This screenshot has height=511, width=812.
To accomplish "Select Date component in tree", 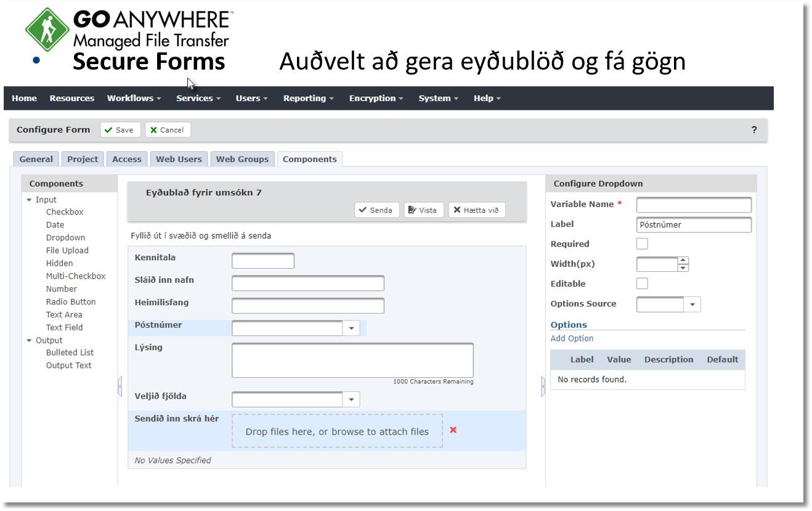I will [x=55, y=225].
